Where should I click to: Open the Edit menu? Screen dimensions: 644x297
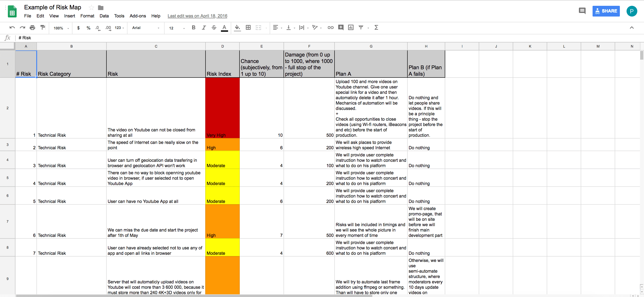coord(40,16)
